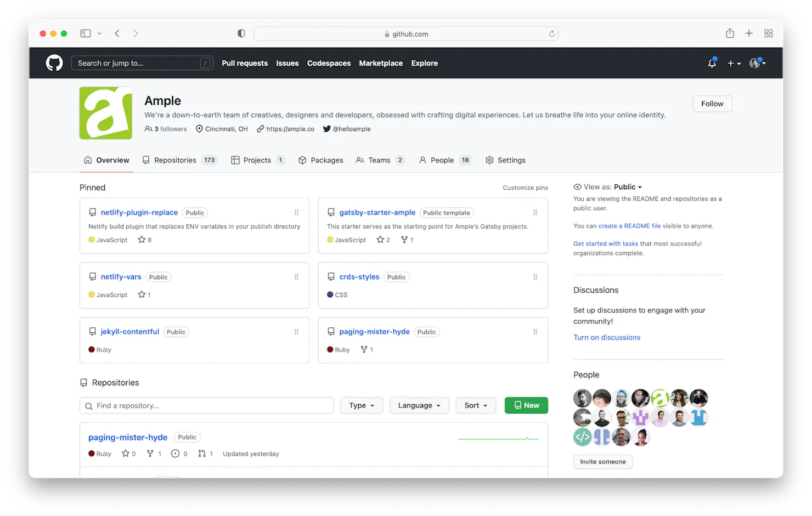Screen dimensions: 812x516
Task: Open netlify-vars repository link
Action: tap(121, 277)
